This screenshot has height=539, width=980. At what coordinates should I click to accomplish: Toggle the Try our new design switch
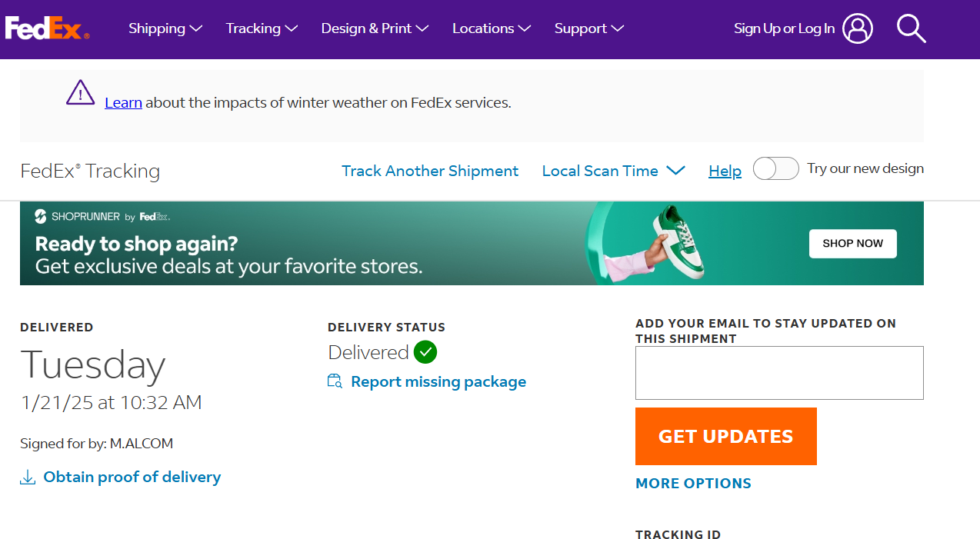tap(775, 168)
